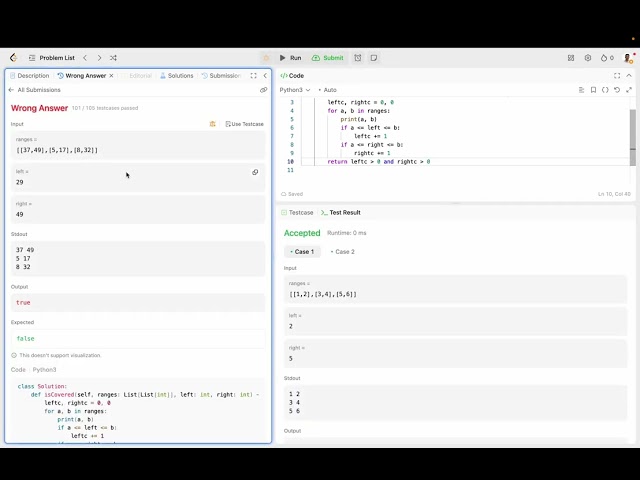Click the format code icon in editor
This screenshot has width=640, height=480.
coord(581,90)
